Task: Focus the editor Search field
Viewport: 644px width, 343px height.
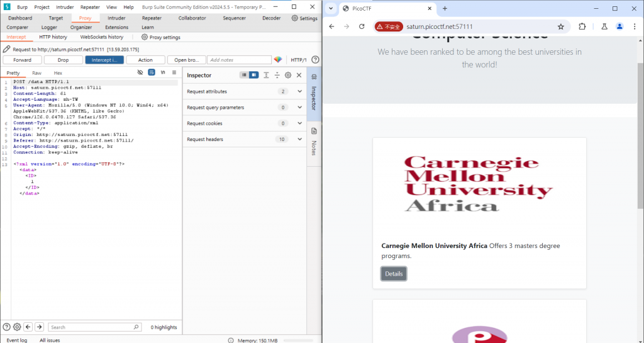Action: click(94, 327)
